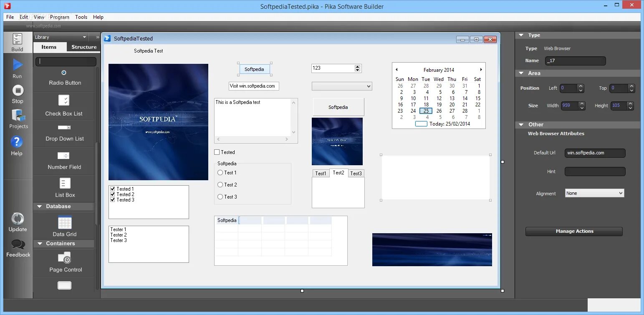Click the Default Url input field
Image resolution: width=644 pixels, height=315 pixels.
595,153
